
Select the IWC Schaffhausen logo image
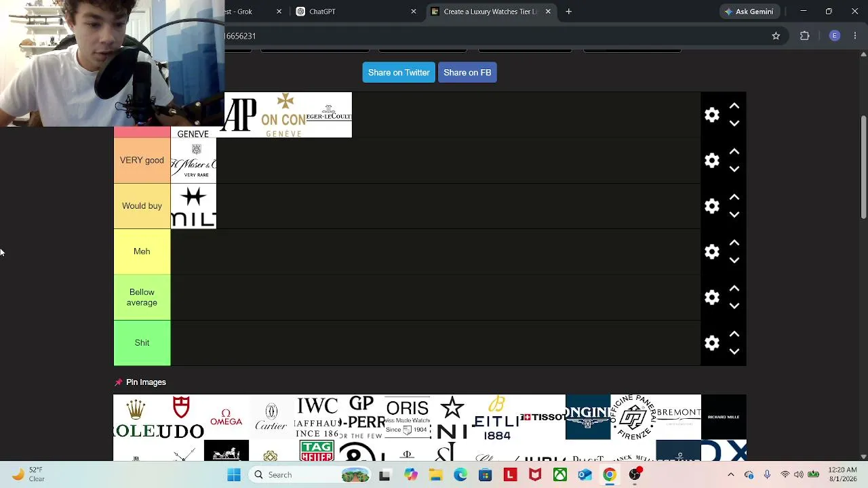click(x=317, y=417)
